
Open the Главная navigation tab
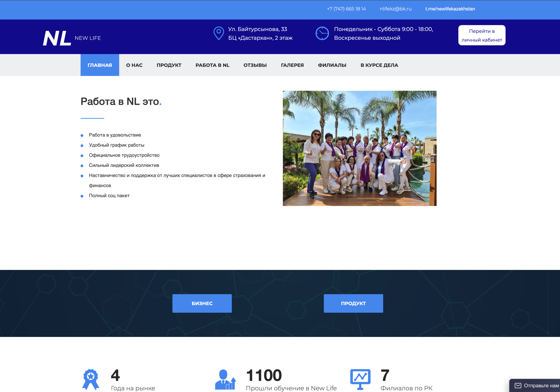click(x=100, y=65)
